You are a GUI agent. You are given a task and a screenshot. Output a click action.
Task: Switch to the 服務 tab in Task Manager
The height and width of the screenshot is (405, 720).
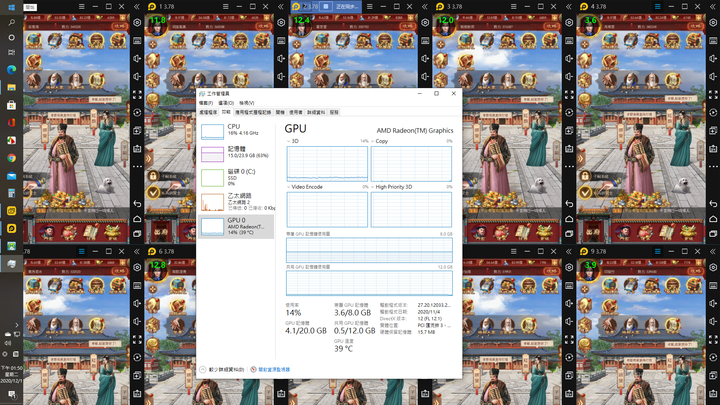pyautogui.click(x=334, y=112)
